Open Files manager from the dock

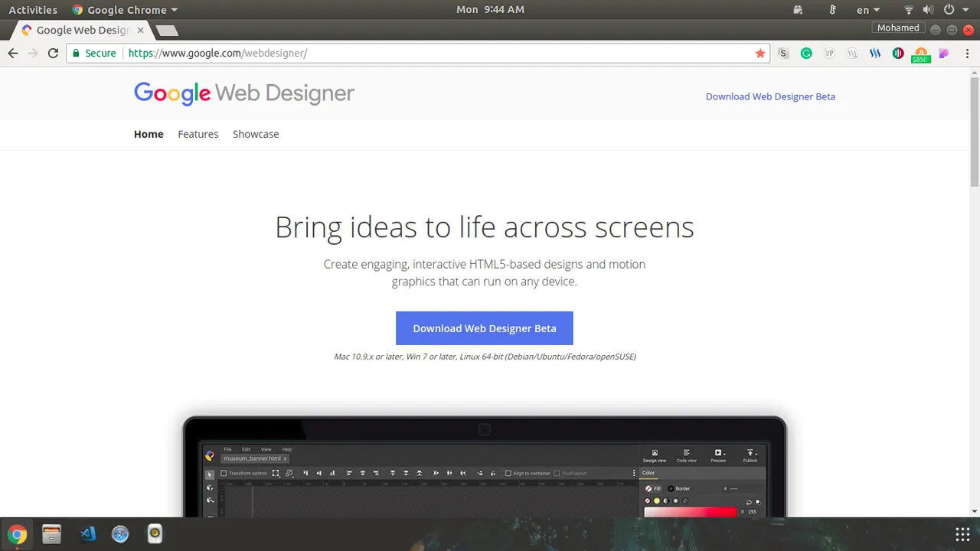point(51,533)
